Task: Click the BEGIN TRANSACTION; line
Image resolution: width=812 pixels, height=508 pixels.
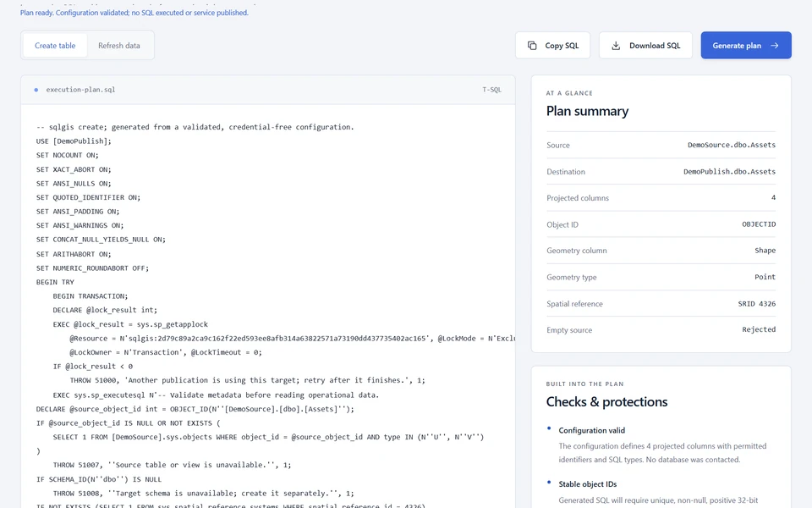Action: (91, 296)
